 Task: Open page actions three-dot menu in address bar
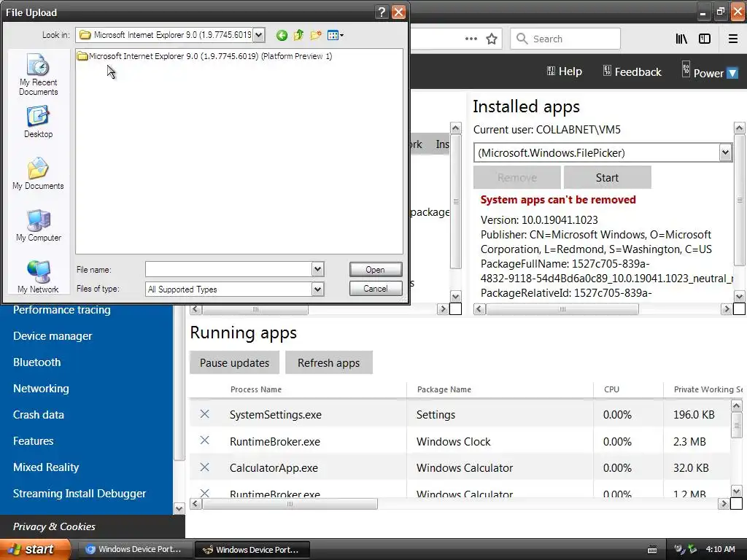pos(471,39)
